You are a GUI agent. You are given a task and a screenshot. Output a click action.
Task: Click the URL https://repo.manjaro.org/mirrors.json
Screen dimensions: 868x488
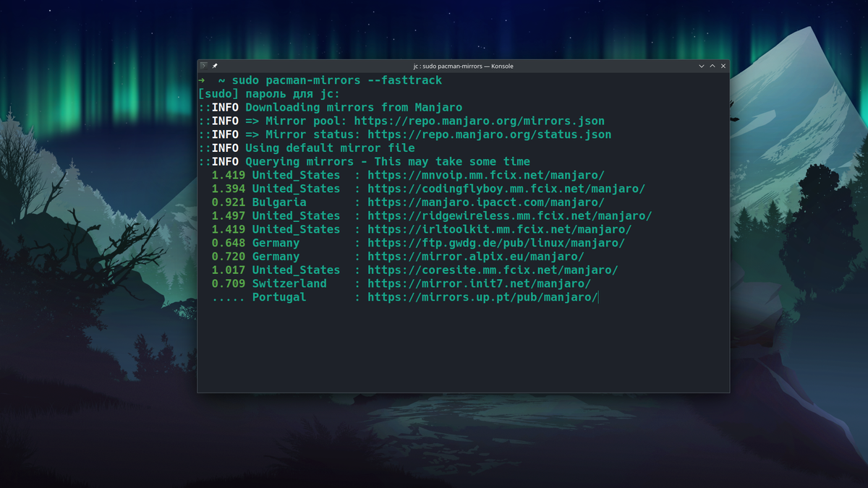pos(480,121)
